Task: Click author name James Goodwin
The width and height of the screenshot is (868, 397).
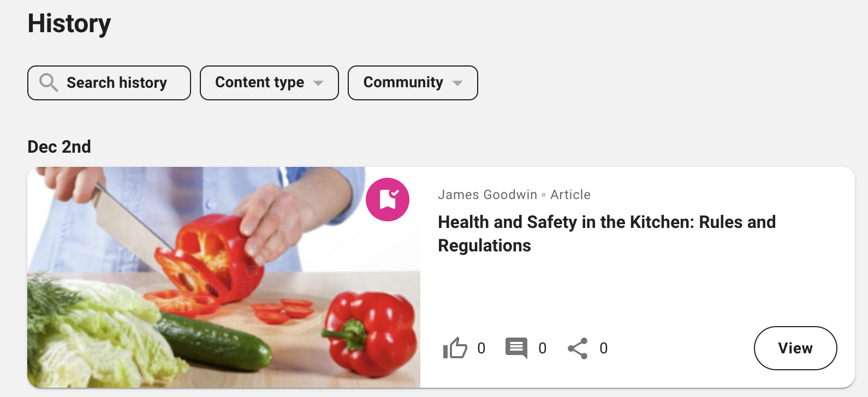Action: [487, 195]
